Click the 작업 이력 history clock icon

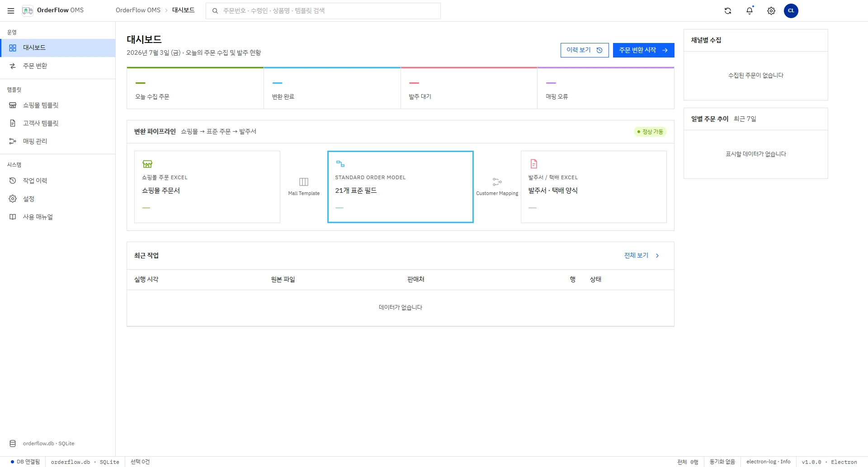click(13, 181)
